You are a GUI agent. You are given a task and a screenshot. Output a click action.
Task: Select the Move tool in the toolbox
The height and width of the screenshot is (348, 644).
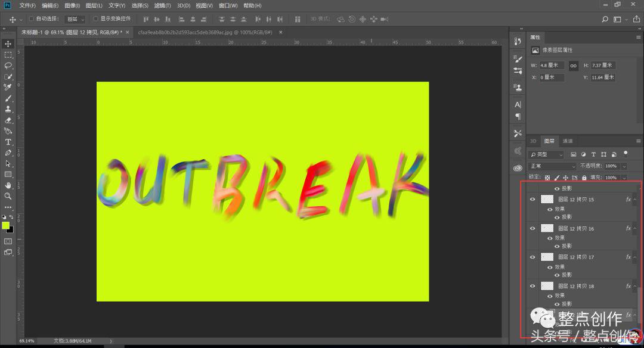point(8,44)
